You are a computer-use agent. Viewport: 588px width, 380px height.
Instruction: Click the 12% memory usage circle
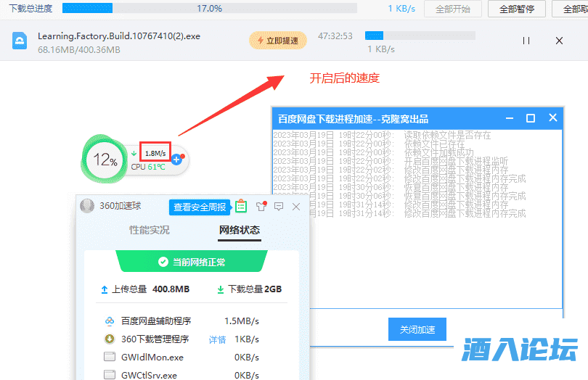105,160
